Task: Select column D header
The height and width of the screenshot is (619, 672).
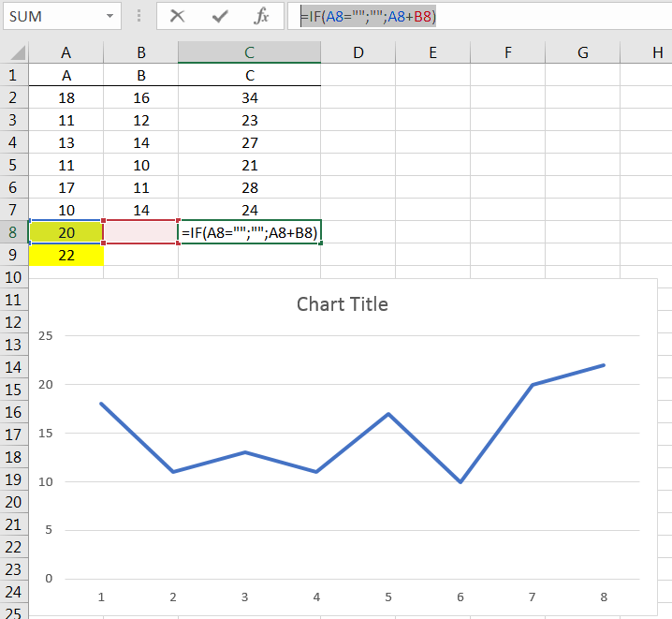Action: [358, 52]
